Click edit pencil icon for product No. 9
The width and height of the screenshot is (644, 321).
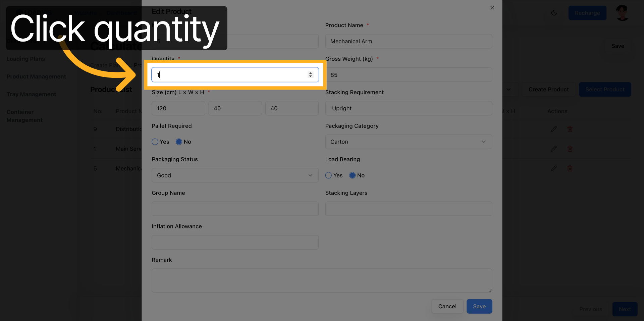click(554, 129)
